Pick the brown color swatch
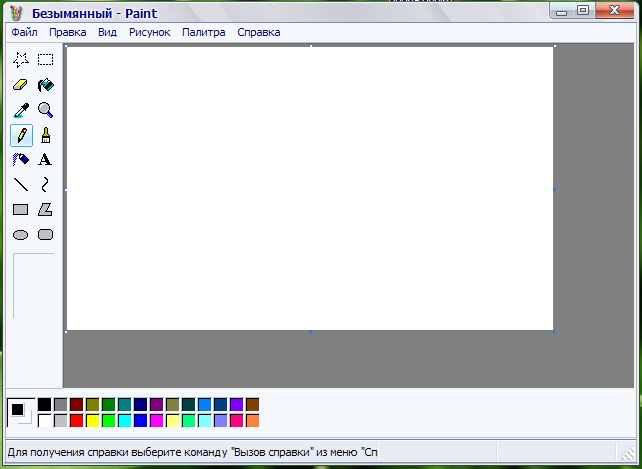The width and height of the screenshot is (642, 469). (253, 405)
